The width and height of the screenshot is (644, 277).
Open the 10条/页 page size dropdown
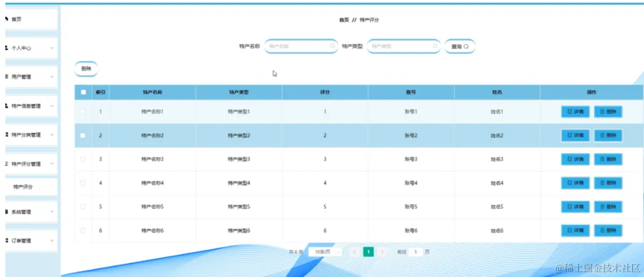325,251
